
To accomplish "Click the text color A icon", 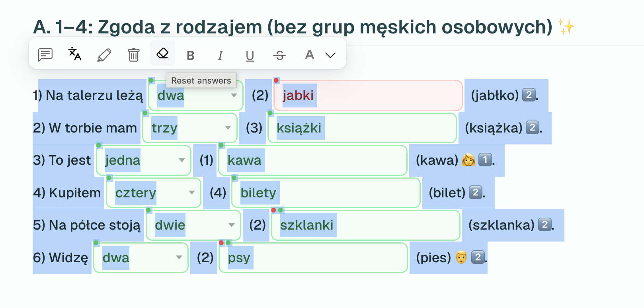I will tap(309, 55).
